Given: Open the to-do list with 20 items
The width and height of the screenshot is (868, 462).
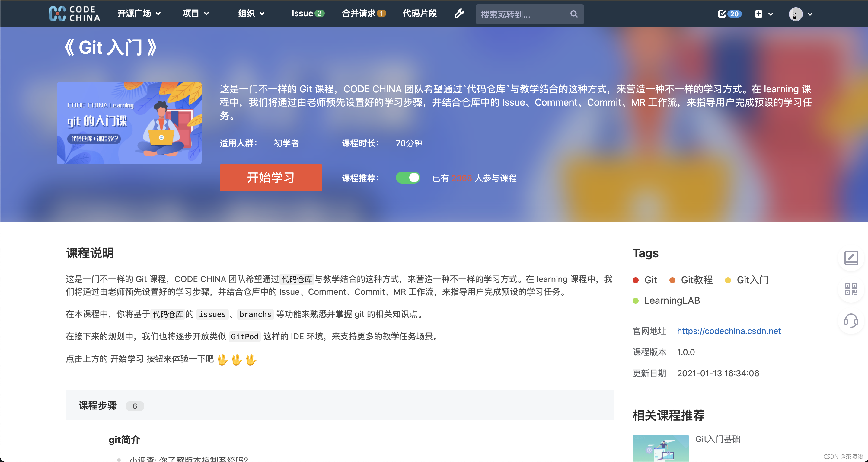Looking at the screenshot, I should tap(729, 14).
